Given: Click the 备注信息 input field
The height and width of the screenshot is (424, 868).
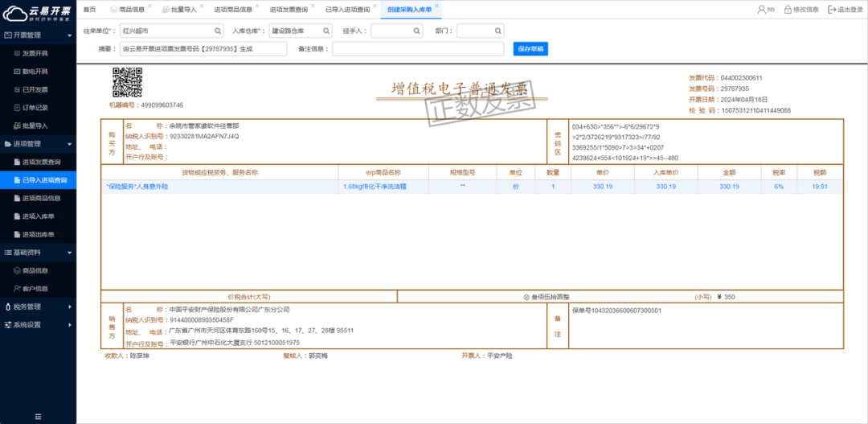Looking at the screenshot, I should [x=419, y=49].
